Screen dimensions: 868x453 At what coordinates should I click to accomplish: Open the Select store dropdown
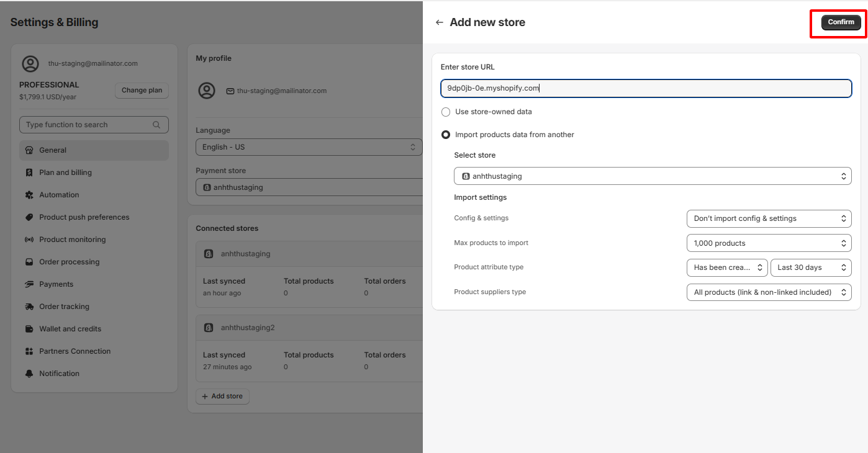click(652, 176)
